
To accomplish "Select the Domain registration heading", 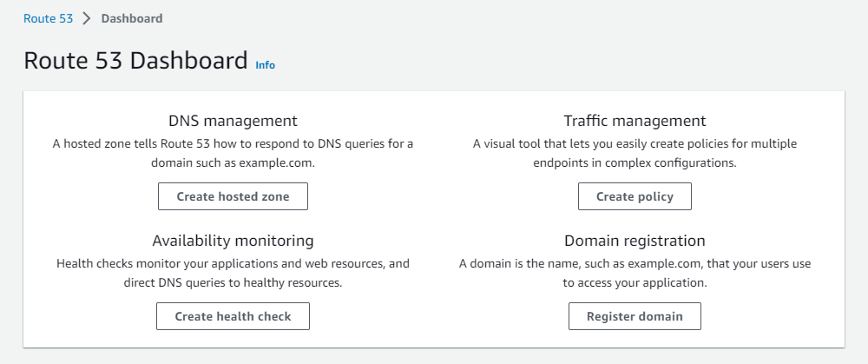I will tap(635, 241).
